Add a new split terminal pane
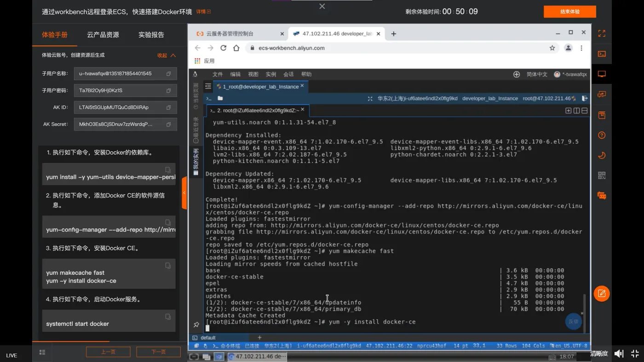The height and width of the screenshot is (362, 644). pyautogui.click(x=569, y=111)
